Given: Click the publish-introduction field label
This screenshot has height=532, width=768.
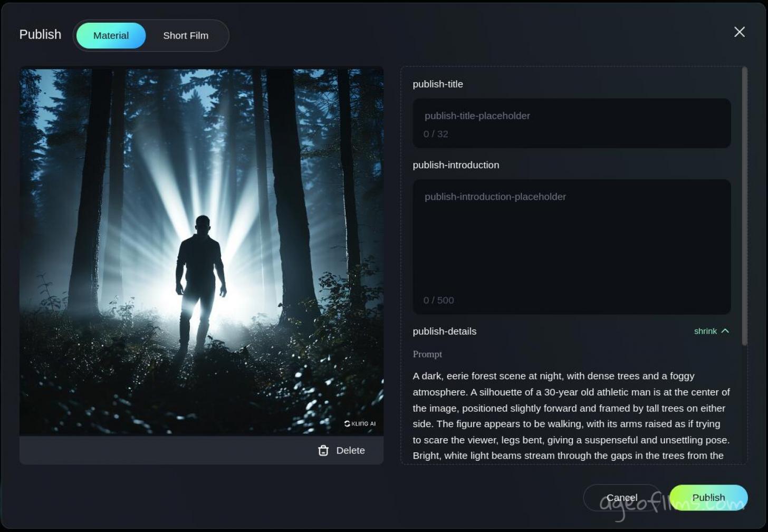Looking at the screenshot, I should click(x=456, y=165).
